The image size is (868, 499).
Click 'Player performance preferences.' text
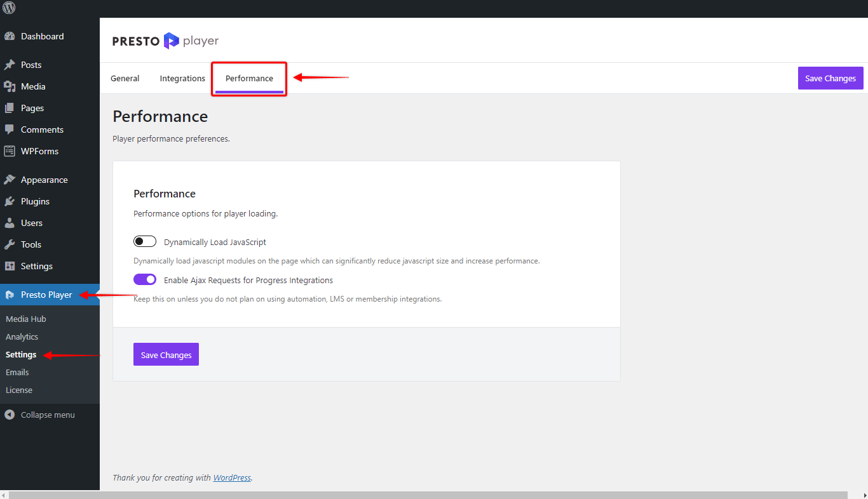171,138
